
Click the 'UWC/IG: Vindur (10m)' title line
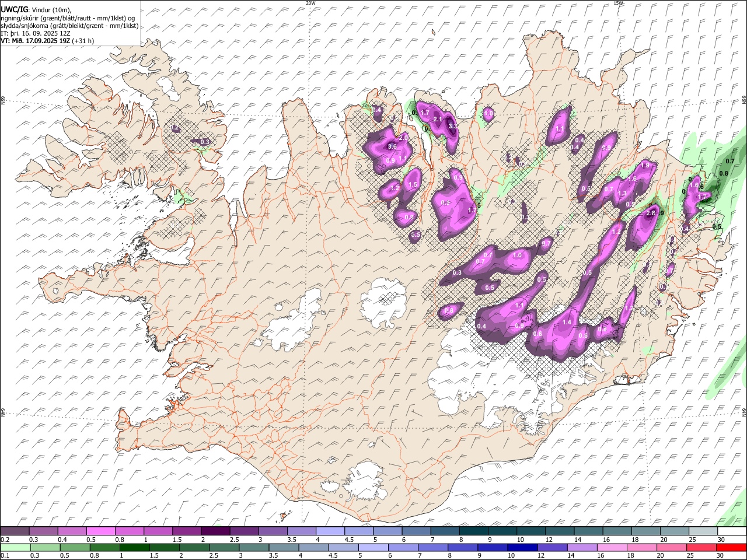pyautogui.click(x=36, y=9)
